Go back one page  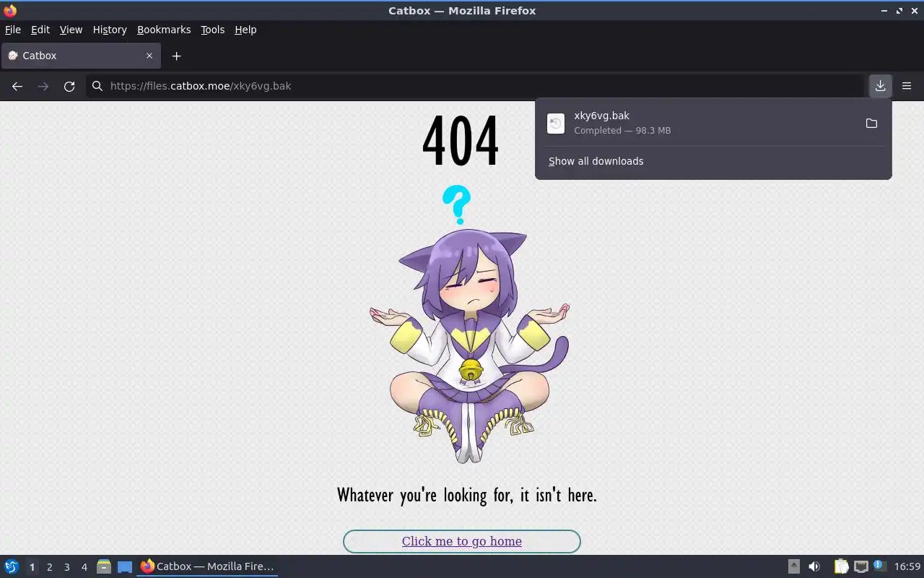(17, 86)
